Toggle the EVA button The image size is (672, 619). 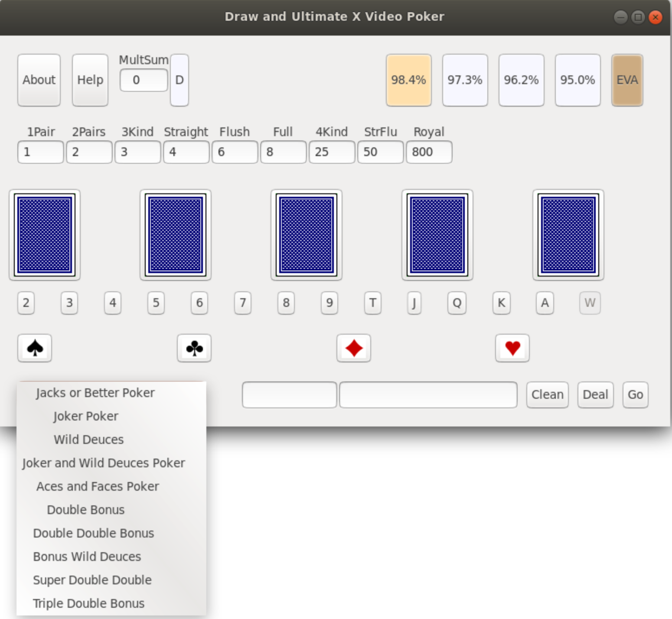[x=627, y=80]
